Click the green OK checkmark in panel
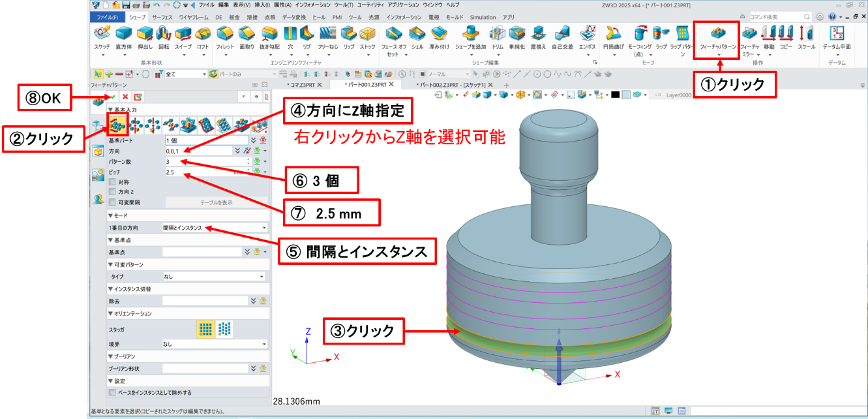This screenshot has height=419, width=868. (113, 97)
